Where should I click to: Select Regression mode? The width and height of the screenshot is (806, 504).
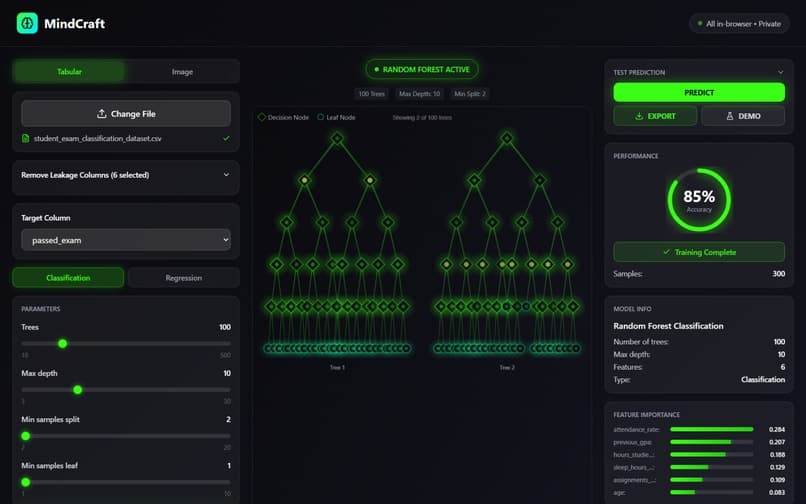184,278
